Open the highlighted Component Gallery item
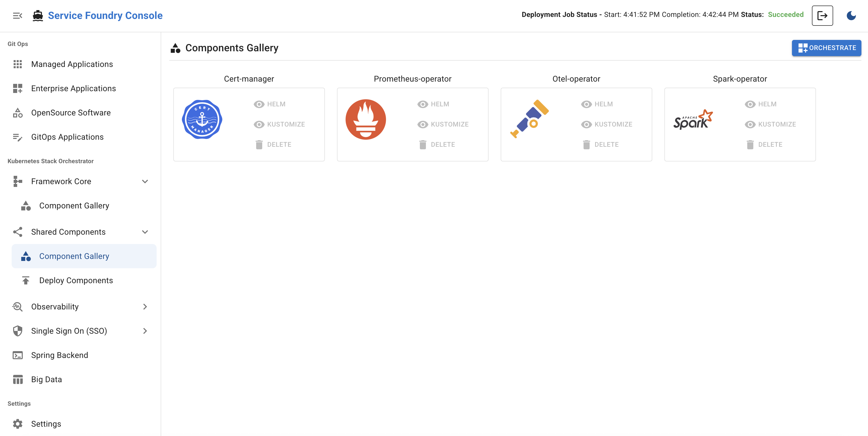The image size is (868, 436). [x=84, y=256]
